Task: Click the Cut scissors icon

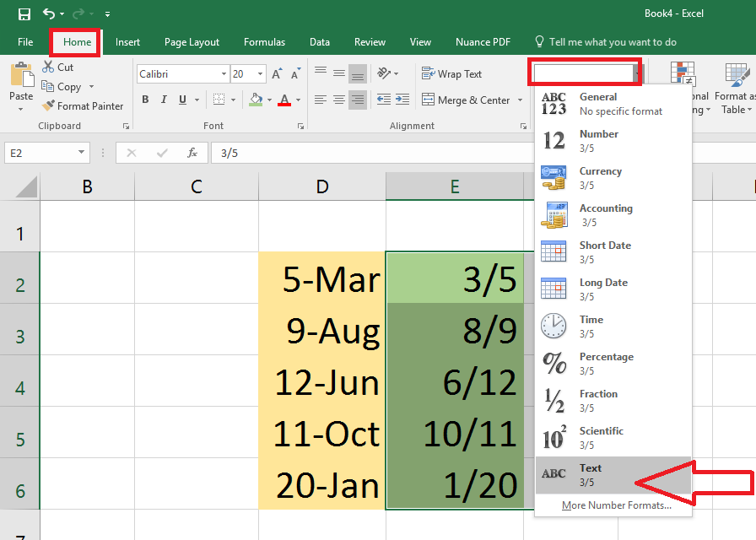Action: (x=46, y=66)
